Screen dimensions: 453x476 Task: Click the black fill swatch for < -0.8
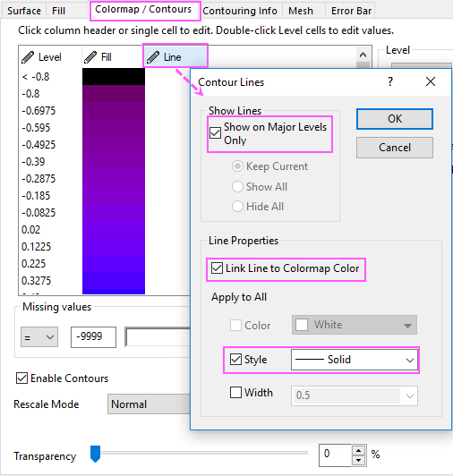114,77
